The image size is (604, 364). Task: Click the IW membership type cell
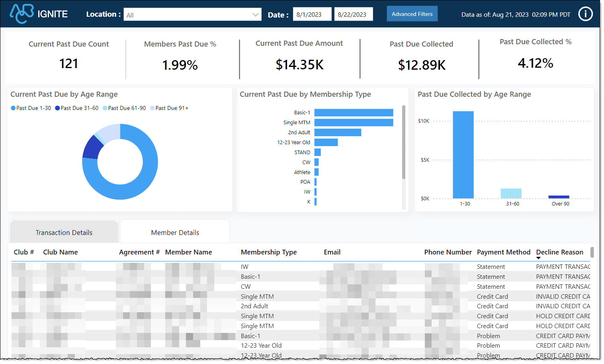[244, 266]
